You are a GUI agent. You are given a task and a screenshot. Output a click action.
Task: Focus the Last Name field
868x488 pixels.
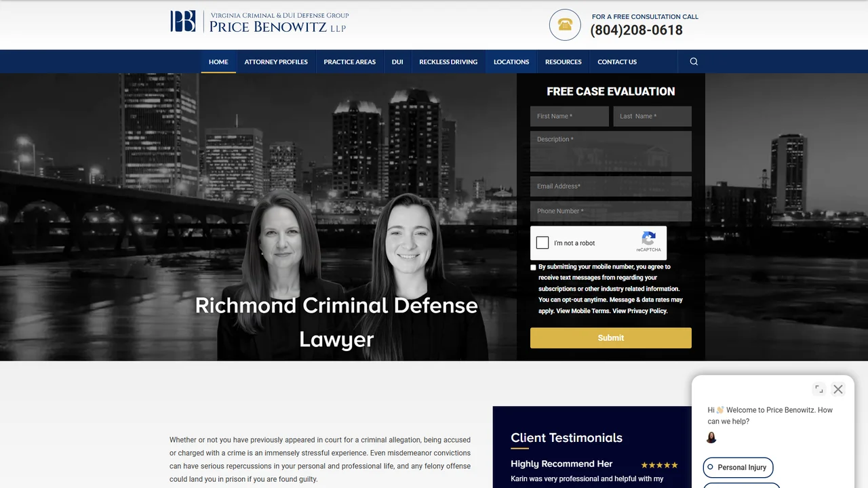[x=652, y=117]
